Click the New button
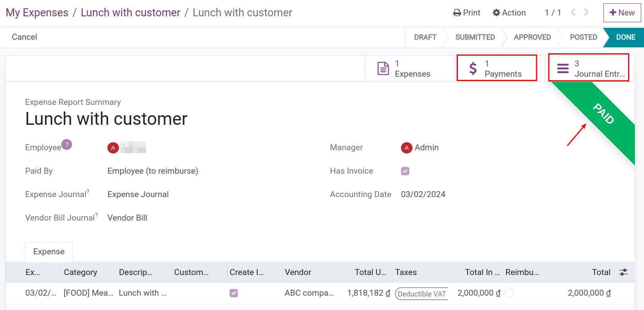The height and width of the screenshot is (310, 644). [622, 13]
